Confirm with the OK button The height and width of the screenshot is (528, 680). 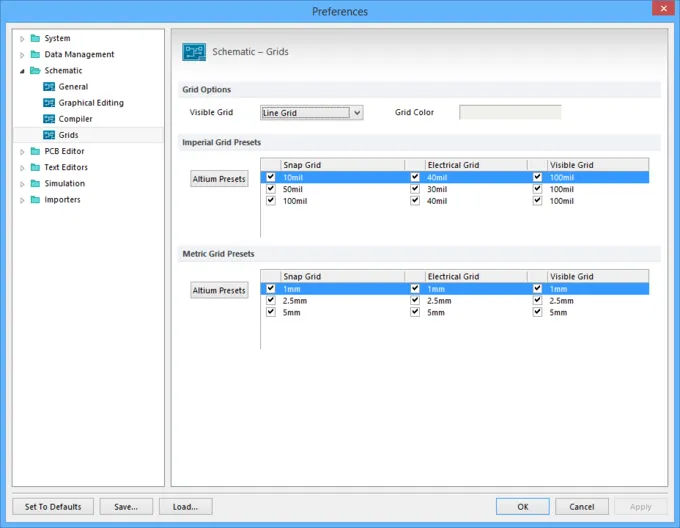click(x=523, y=506)
